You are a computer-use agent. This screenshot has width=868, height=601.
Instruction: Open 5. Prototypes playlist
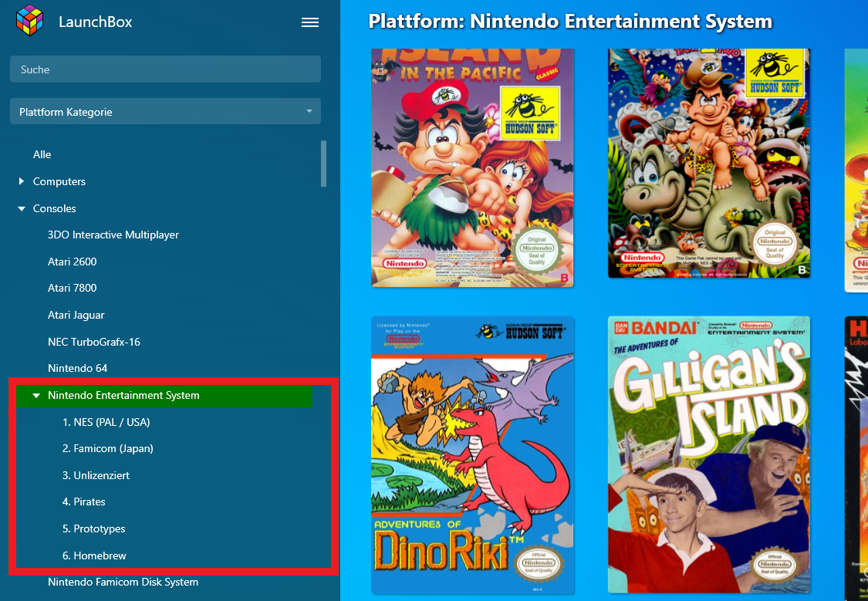(x=93, y=528)
